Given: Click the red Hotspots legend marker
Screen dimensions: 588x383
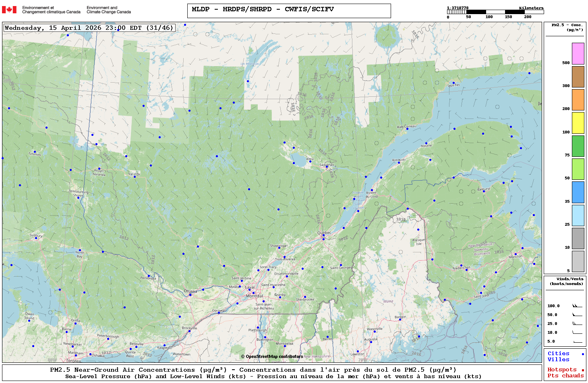Looking at the screenshot, I should [582, 370].
